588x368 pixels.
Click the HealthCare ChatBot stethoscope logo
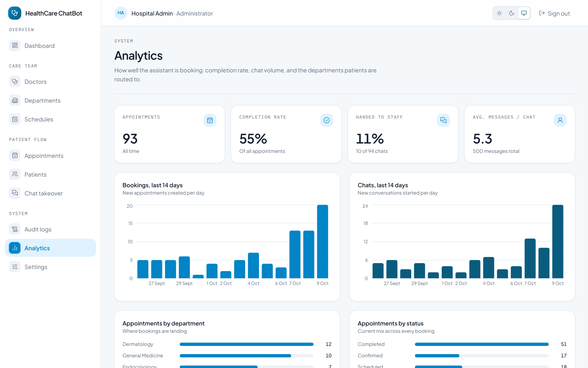(14, 13)
